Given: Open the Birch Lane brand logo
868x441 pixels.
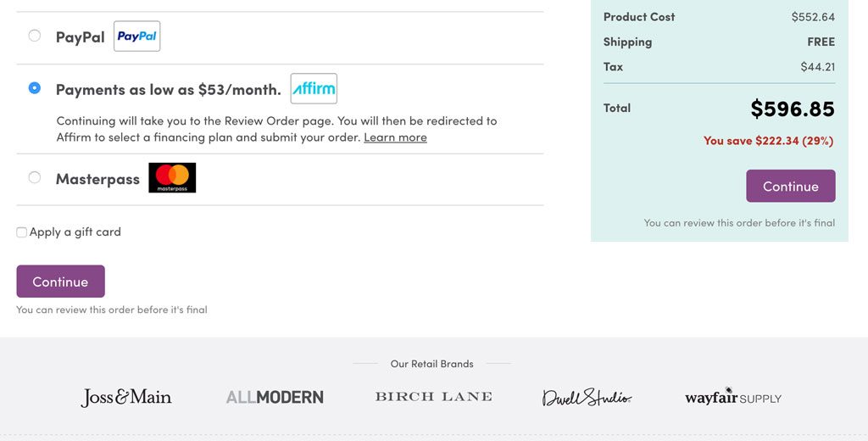Looking at the screenshot, I should click(433, 397).
